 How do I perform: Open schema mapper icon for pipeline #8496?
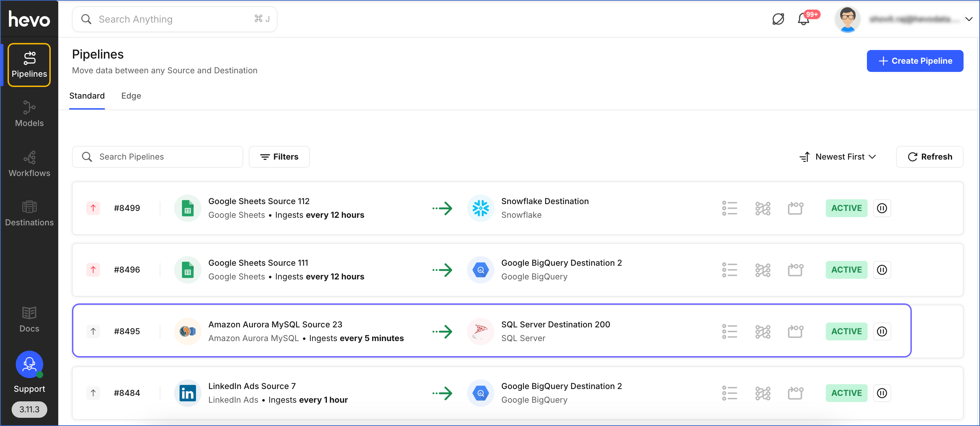coord(762,270)
